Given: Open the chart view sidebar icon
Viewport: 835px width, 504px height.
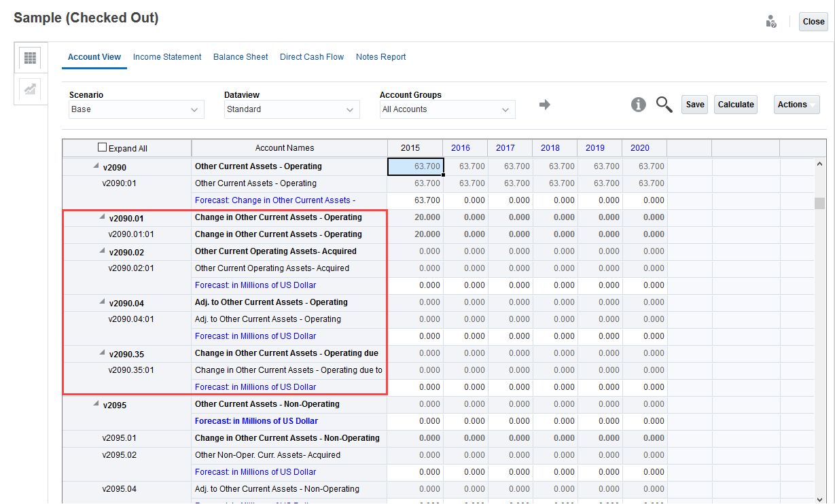Looking at the screenshot, I should pos(30,89).
